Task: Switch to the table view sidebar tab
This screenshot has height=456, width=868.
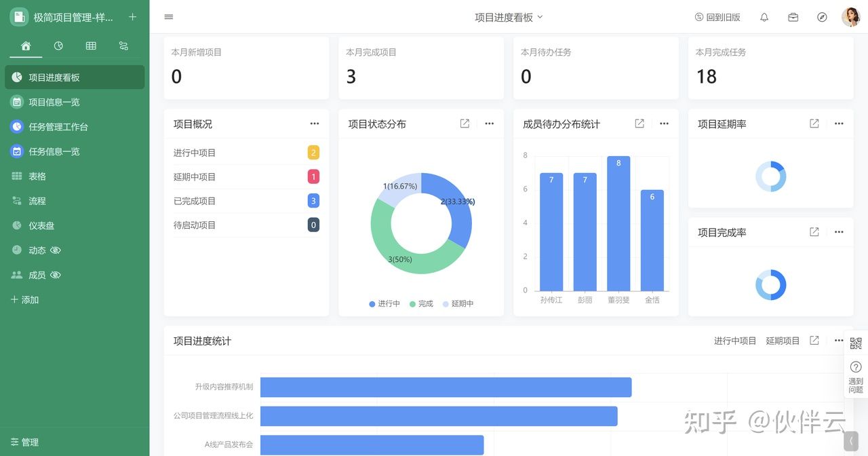Action: [x=91, y=45]
